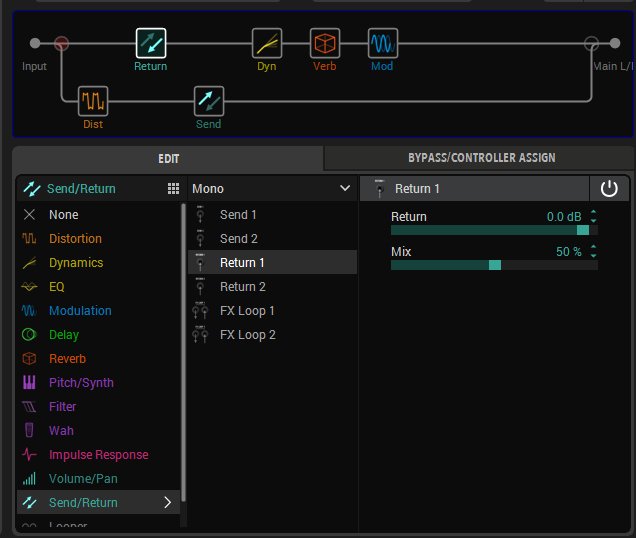Click the grid view icon beside Send/Return
The image size is (636, 538).
(173, 189)
